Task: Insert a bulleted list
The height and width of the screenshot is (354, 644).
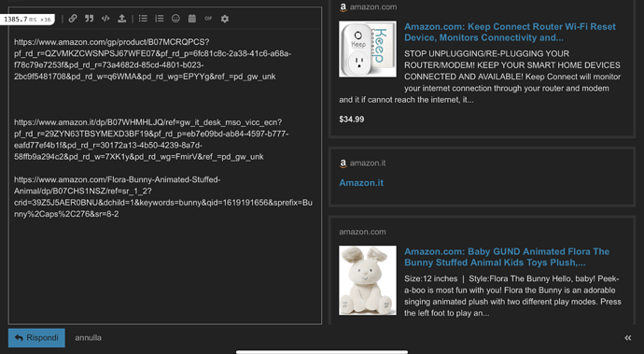Action: (x=143, y=19)
